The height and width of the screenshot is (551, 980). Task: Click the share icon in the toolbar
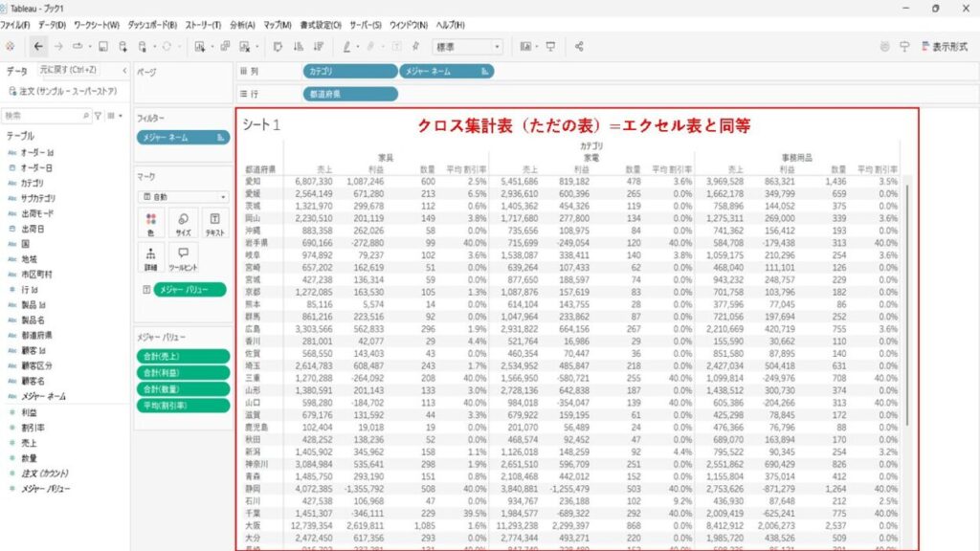click(580, 45)
